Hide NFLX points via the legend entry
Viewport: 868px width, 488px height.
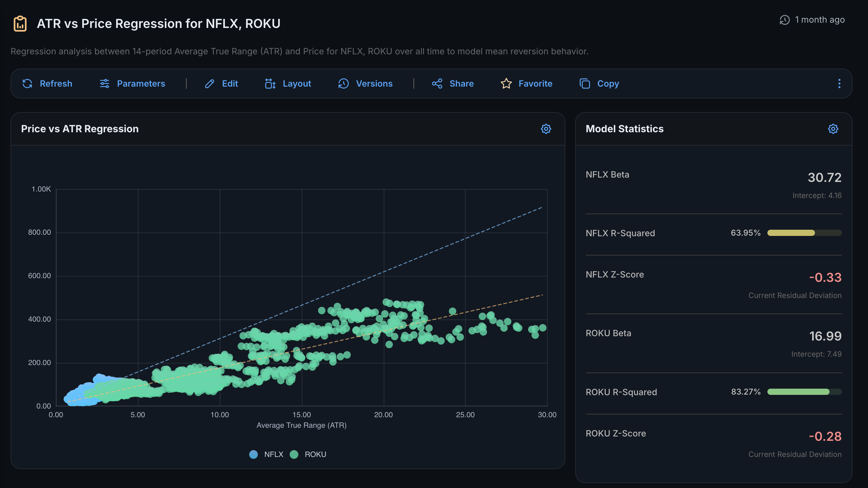[x=266, y=454]
